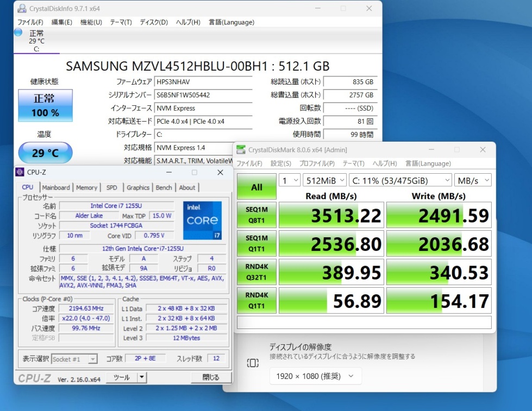Click the RND4K Q1T1 read result 56.89
This screenshot has width=532, height=411.
[x=331, y=300]
